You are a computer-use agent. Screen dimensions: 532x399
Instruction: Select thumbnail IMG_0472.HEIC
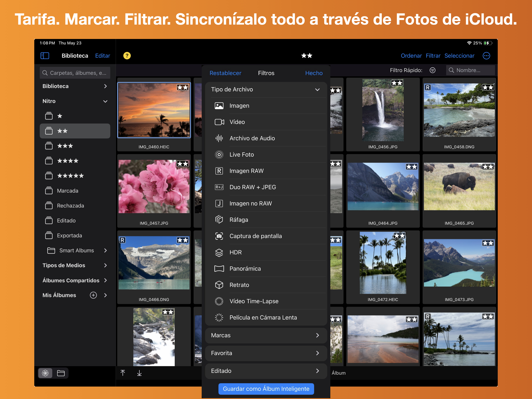[383, 267]
